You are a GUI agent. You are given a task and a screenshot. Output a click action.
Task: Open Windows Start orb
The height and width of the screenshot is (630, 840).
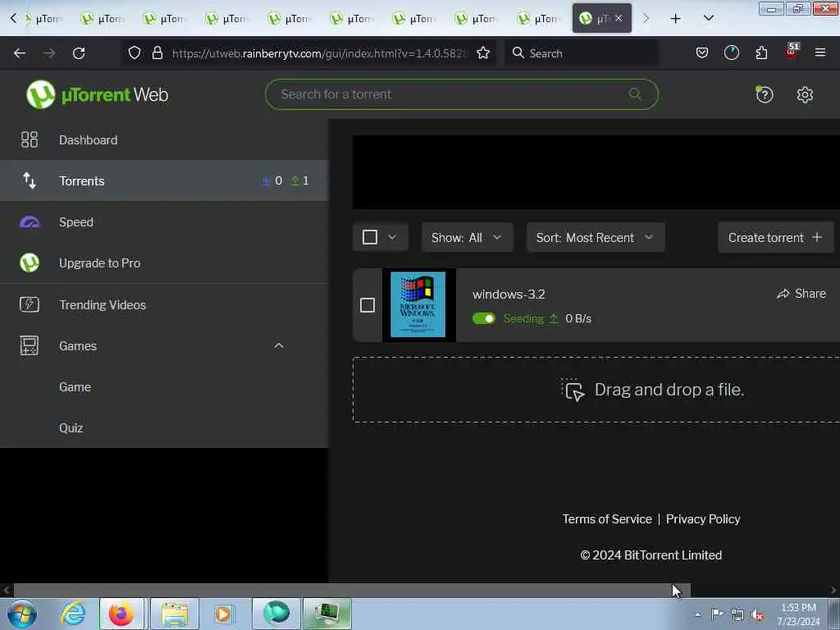pyautogui.click(x=22, y=614)
